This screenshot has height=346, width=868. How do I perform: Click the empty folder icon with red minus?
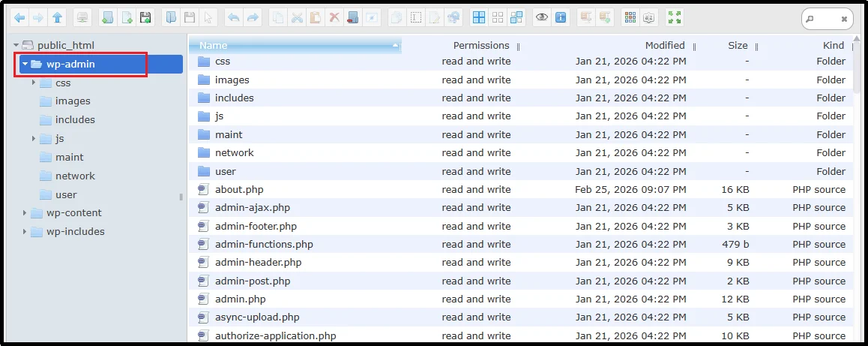tap(353, 18)
